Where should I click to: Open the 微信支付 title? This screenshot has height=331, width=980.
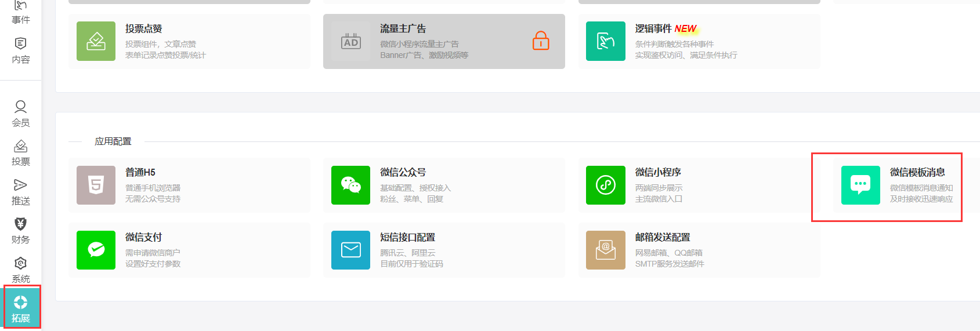tap(144, 237)
